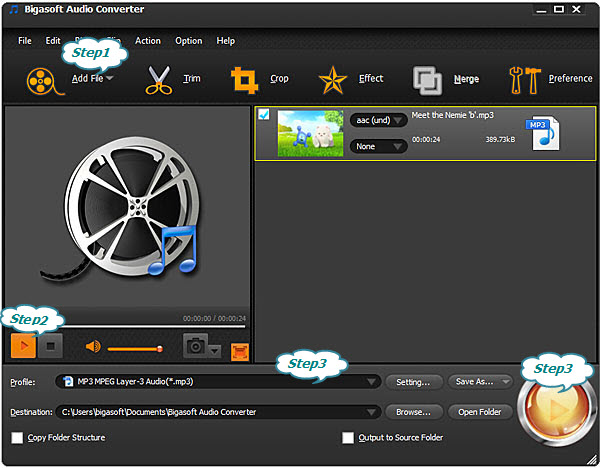Screen dimensions: 600x468
Task: Click the Add File film reel icon
Action: 44,81
